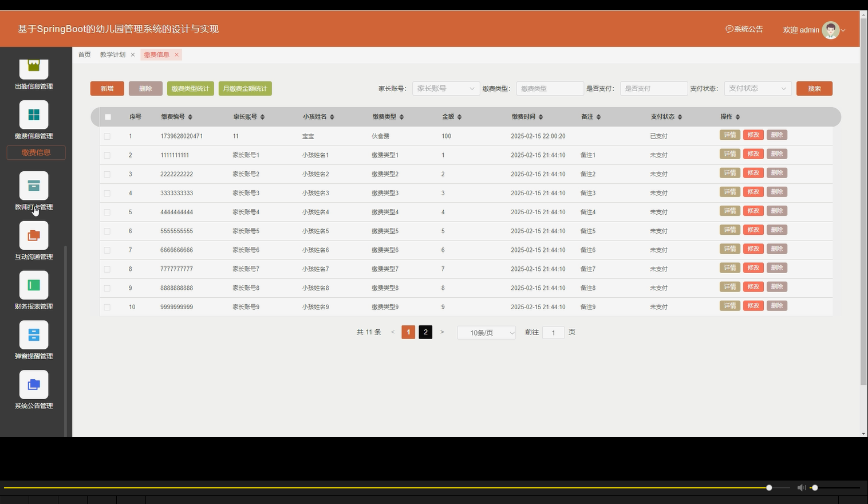Sort by 操作 column arrows
The width and height of the screenshot is (868, 504).
(737, 117)
